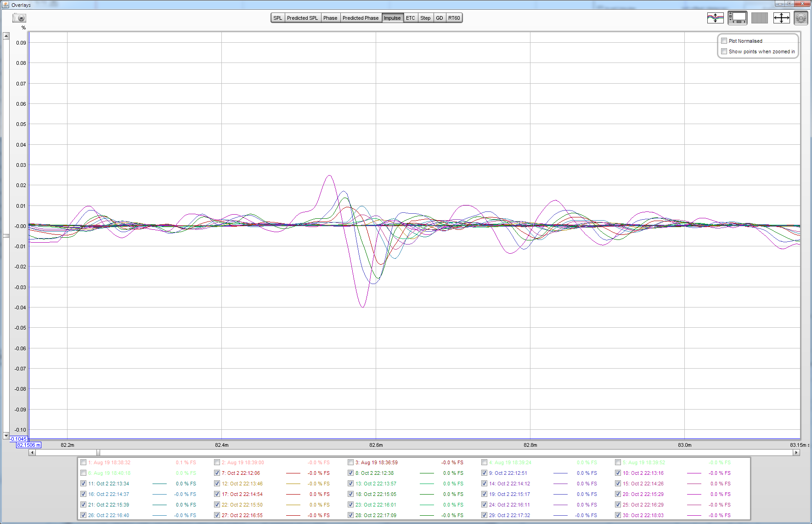Click label '10: Oct 2 22:13:16'
812x524 pixels.
point(643,473)
